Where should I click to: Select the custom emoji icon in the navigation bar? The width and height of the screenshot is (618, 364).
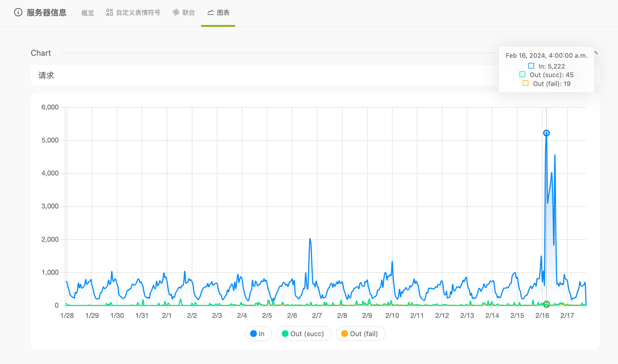(x=109, y=12)
